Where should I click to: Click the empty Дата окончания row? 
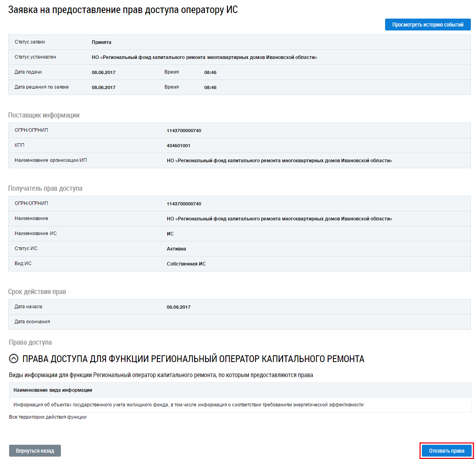(x=239, y=322)
